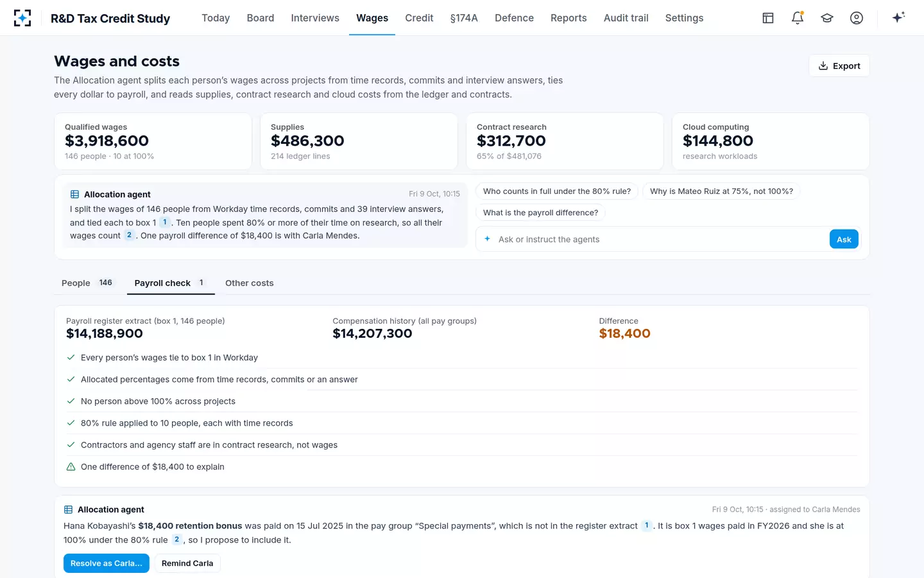Select 'Why is Mateo Ruiz at 75%' suggestion
Screen dimensions: 924x578
point(721,191)
